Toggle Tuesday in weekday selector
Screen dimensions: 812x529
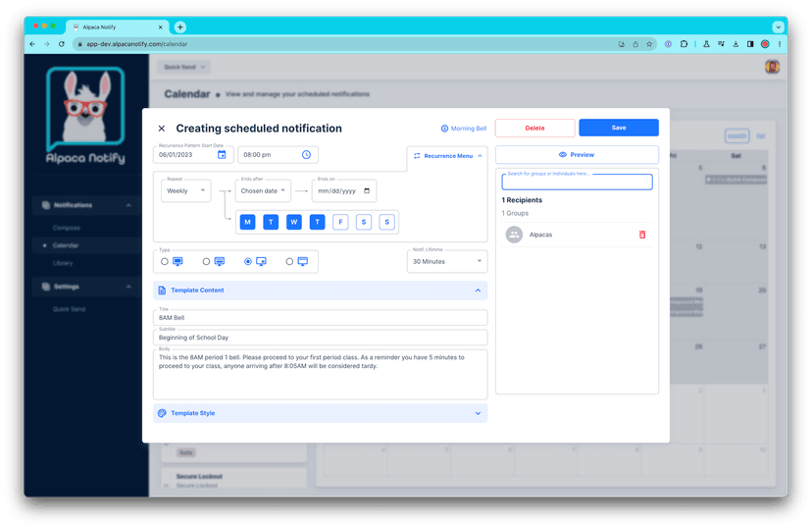coord(271,222)
